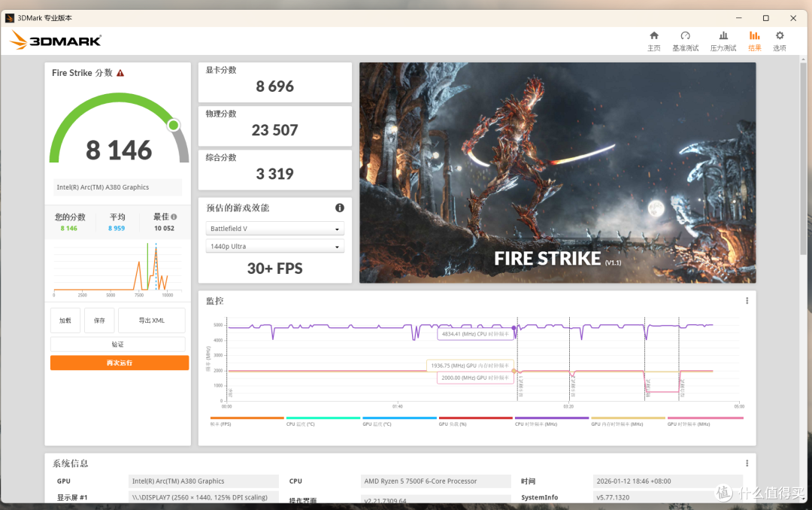Click the 物理分数 23 507 score card
This screenshot has width=812, height=510.
275,126
